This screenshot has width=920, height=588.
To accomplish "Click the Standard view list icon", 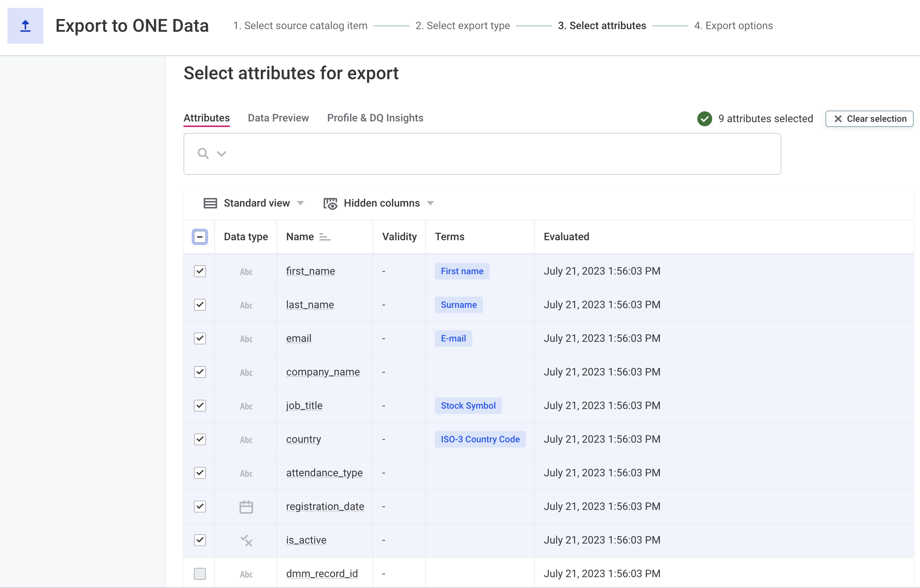I will click(x=210, y=203).
